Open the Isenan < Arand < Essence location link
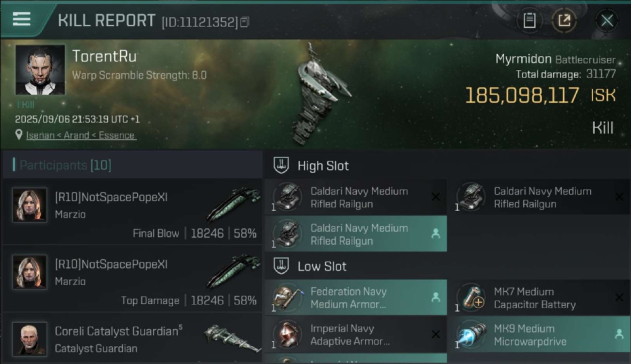The height and width of the screenshot is (364, 631). [81, 135]
